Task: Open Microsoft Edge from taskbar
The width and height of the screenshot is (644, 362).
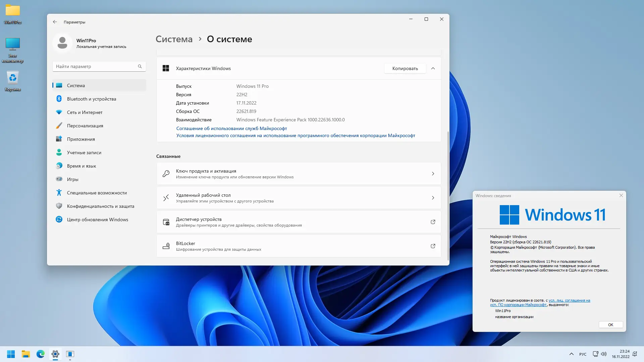Action: click(41, 354)
